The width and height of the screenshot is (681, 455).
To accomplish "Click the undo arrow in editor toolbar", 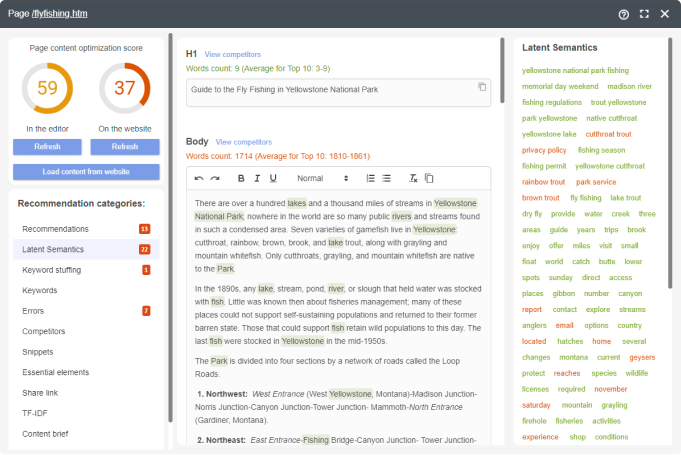I will [199, 178].
